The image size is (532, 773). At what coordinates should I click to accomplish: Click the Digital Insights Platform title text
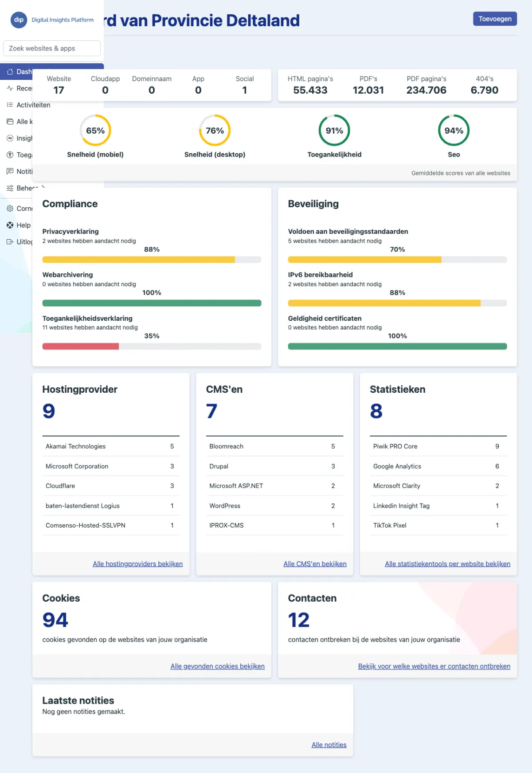point(63,20)
